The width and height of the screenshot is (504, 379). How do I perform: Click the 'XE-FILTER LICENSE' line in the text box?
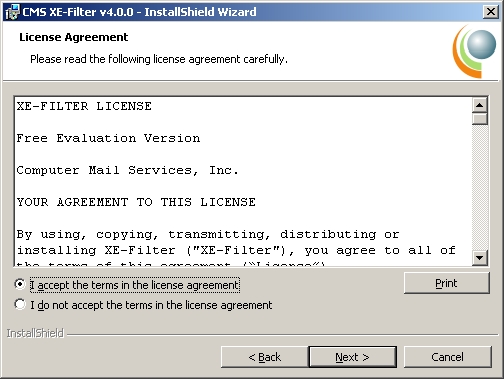point(84,106)
